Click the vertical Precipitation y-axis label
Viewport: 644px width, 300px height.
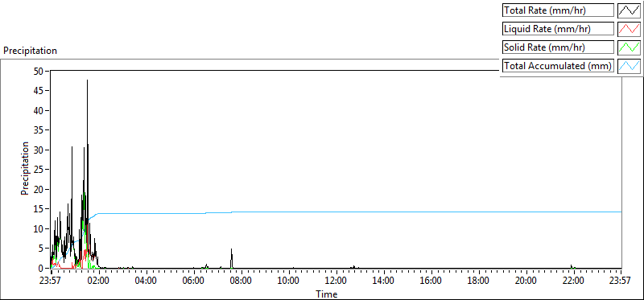25,168
